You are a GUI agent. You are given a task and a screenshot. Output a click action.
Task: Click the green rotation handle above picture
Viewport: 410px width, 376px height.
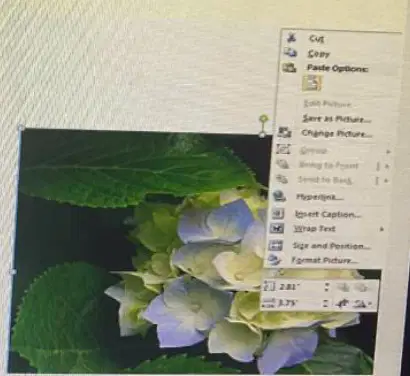pos(264,119)
